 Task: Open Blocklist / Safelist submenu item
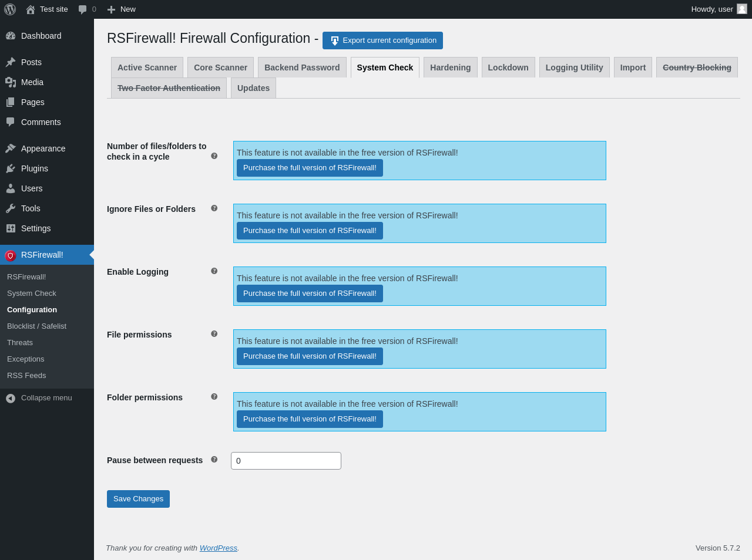(x=36, y=326)
